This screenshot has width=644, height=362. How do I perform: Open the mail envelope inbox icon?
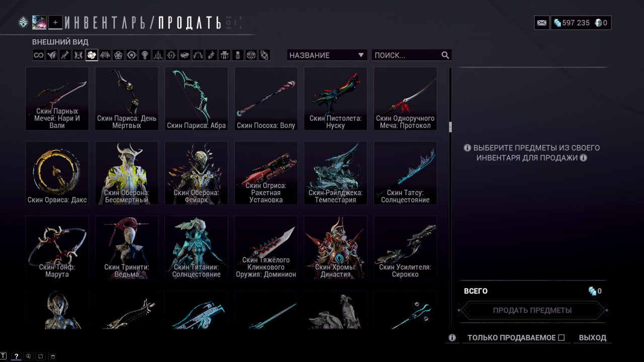[542, 23]
